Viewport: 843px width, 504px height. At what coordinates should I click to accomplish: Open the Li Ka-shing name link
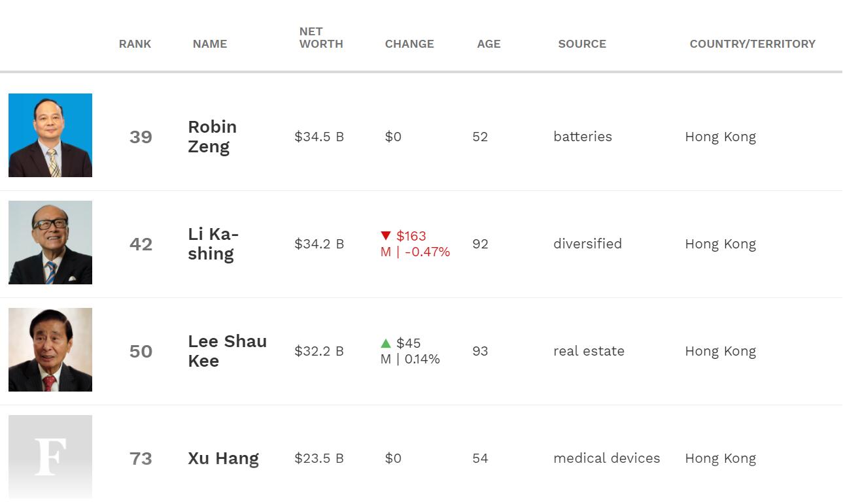click(x=213, y=244)
